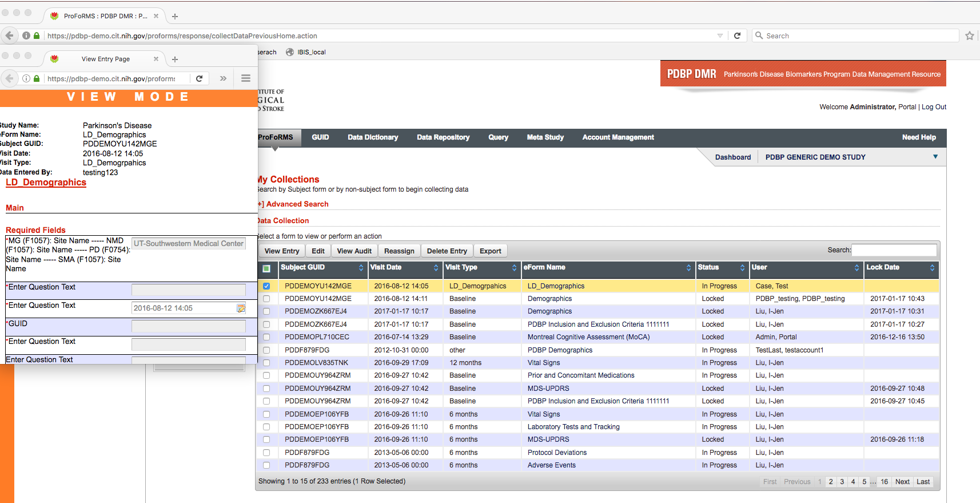The width and height of the screenshot is (980, 503).
Task: Sort by Visit Type column arrows
Action: coord(514,268)
